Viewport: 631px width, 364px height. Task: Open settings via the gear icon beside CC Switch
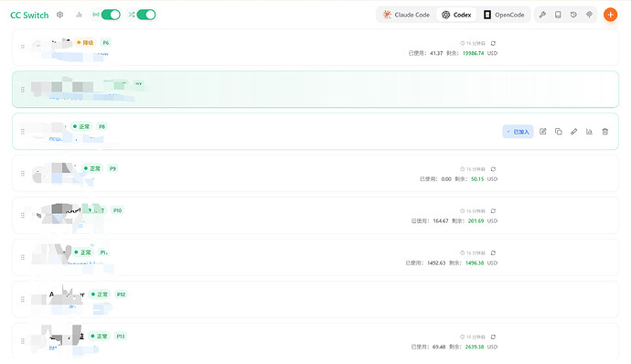60,15
